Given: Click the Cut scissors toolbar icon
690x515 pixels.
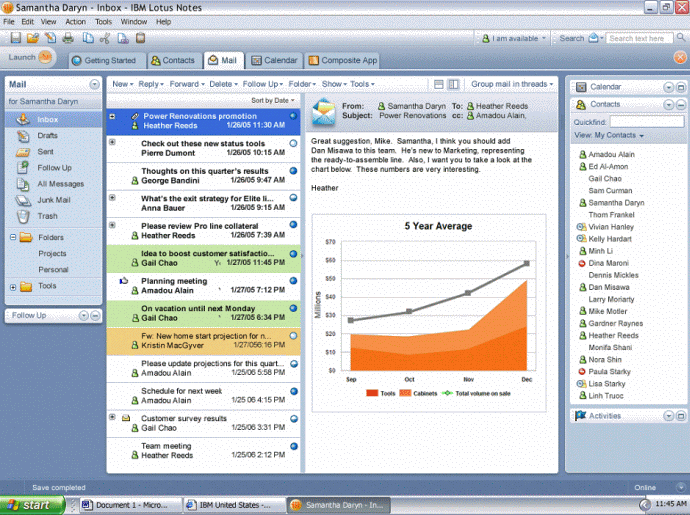Looking at the screenshot, I should pos(105,38).
